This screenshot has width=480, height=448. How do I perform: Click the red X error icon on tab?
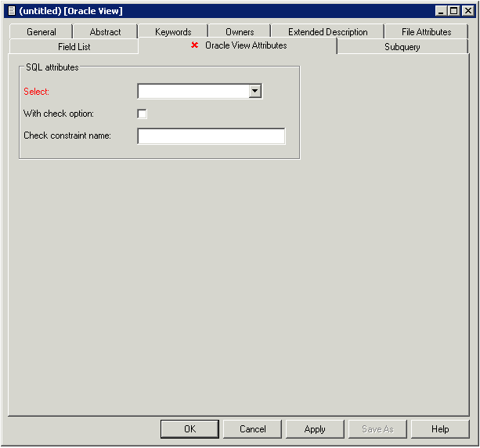(194, 46)
